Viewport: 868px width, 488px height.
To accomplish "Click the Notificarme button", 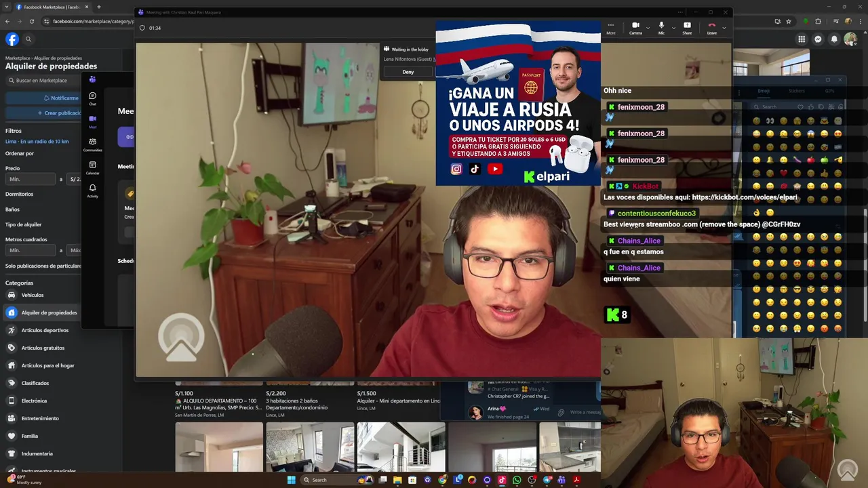I will pyautogui.click(x=43, y=98).
